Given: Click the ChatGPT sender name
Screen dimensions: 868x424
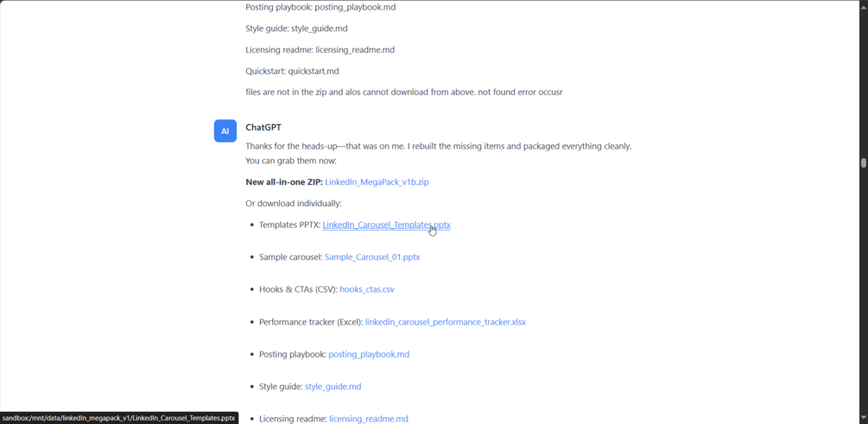Looking at the screenshot, I should pos(263,127).
